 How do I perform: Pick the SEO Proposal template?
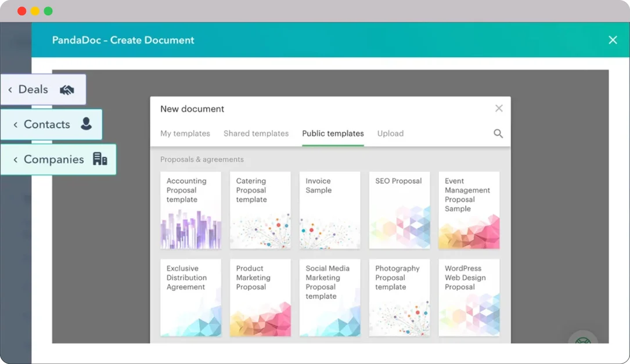click(x=400, y=210)
